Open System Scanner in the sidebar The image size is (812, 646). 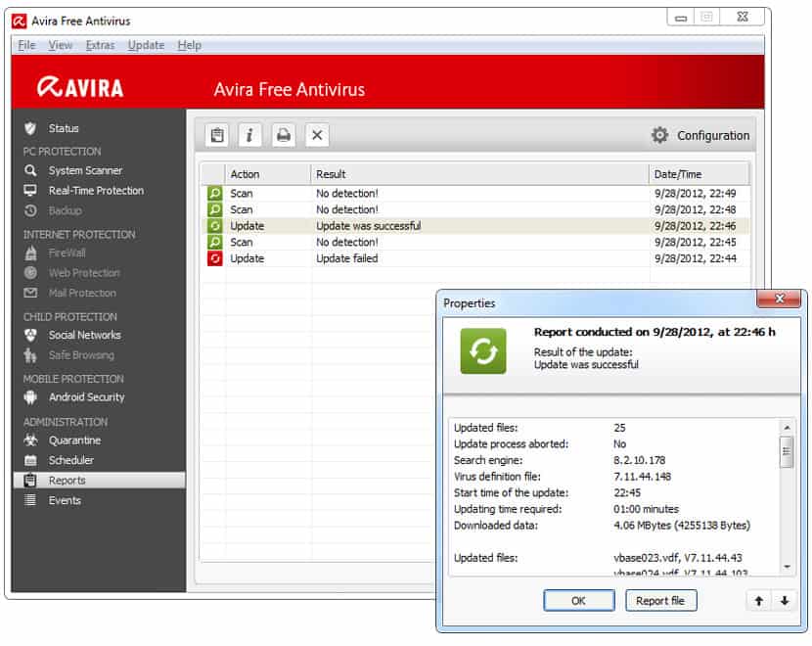pos(85,170)
